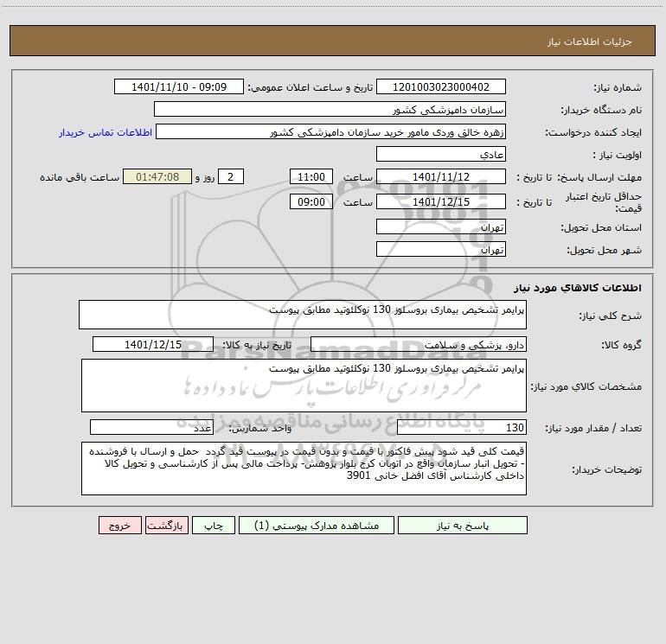Click the گروه کالا label
The width and height of the screenshot is (666, 644).
pos(621,345)
